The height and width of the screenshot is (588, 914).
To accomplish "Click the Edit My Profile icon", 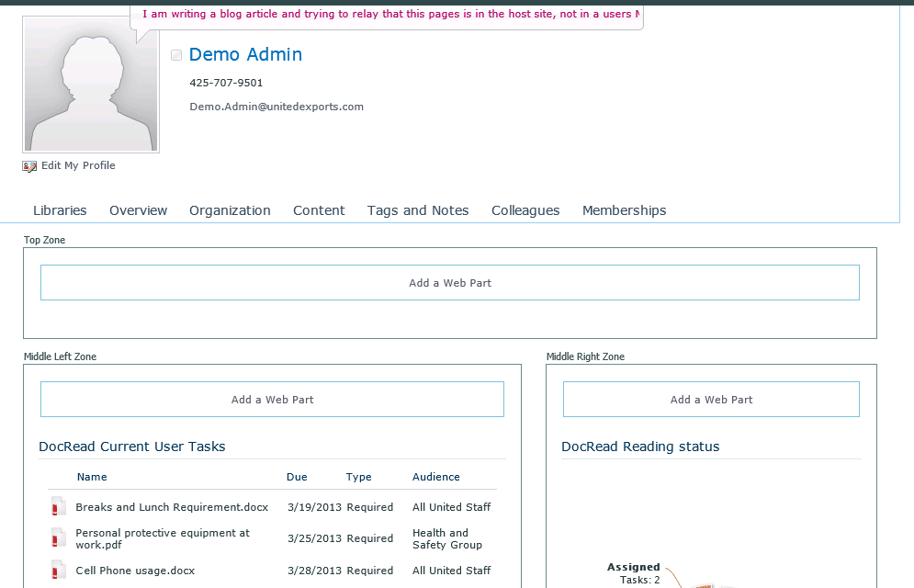I will click(30, 166).
